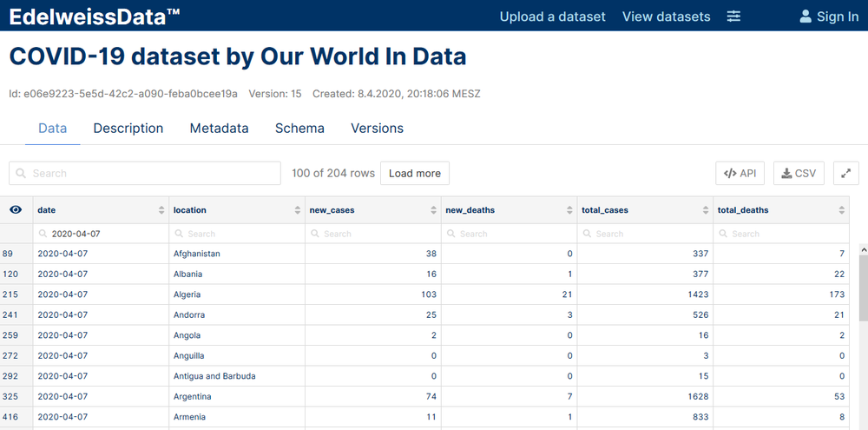This screenshot has height=430, width=868.
Task: Select the Algeria location cell
Action: pyautogui.click(x=237, y=294)
